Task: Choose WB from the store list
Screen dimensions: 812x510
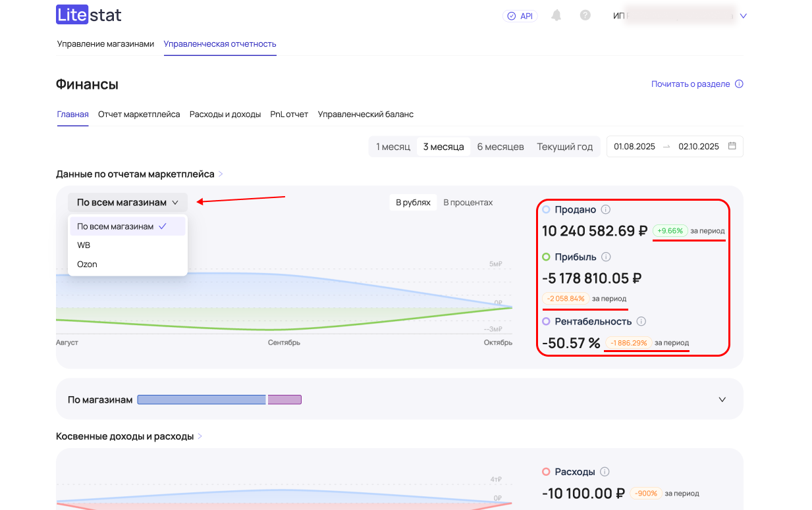Action: [x=84, y=245]
